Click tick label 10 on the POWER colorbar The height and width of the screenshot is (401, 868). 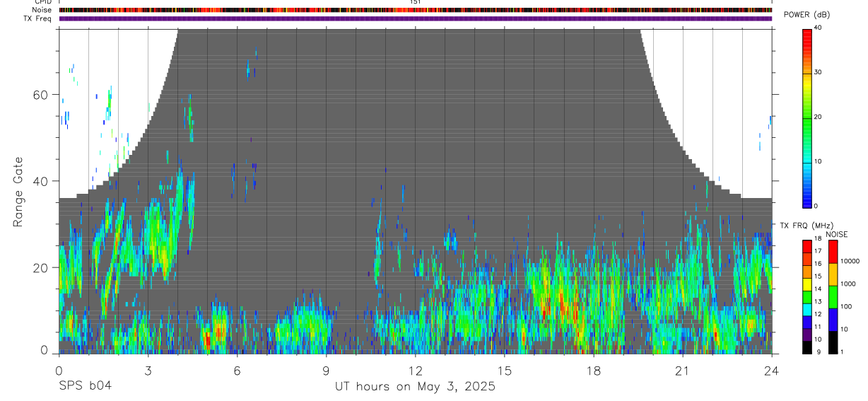coord(819,161)
